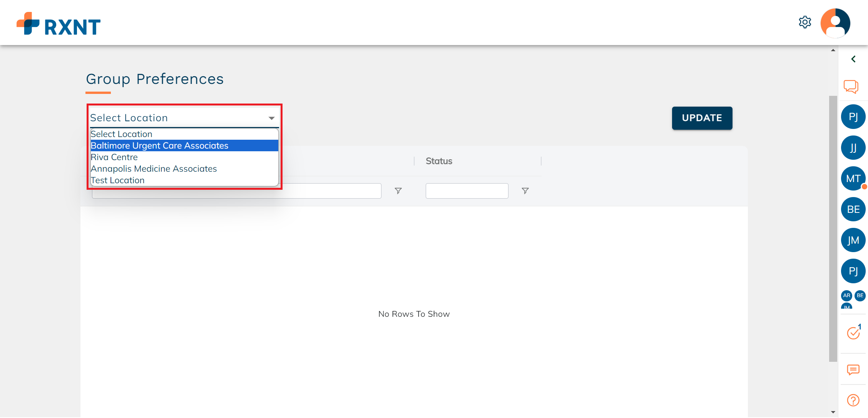Open chat with BE avatar

tap(853, 209)
